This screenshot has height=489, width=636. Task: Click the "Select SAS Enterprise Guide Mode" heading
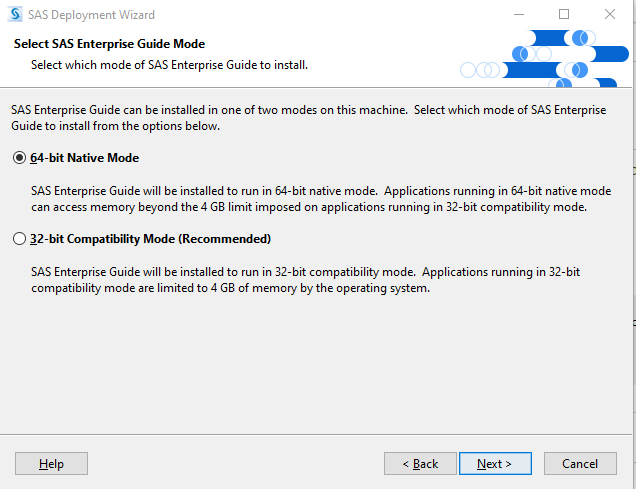pos(109,45)
